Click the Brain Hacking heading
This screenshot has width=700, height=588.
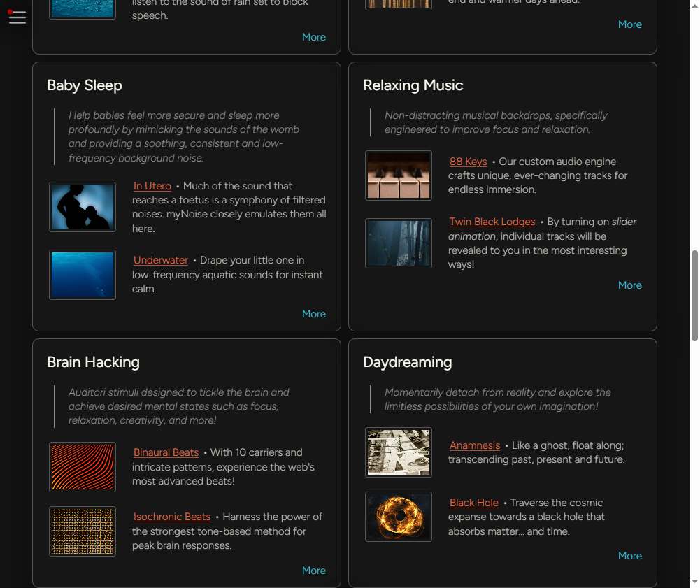(93, 361)
